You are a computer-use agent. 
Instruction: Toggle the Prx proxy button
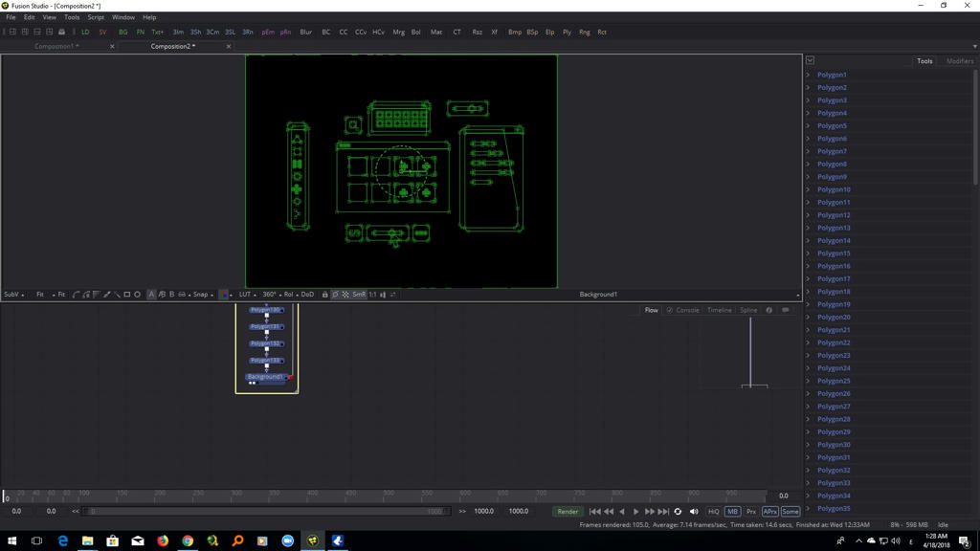(751, 512)
